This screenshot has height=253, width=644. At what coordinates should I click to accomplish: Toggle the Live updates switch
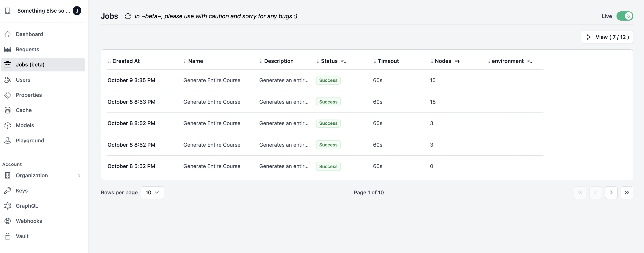pyautogui.click(x=625, y=16)
